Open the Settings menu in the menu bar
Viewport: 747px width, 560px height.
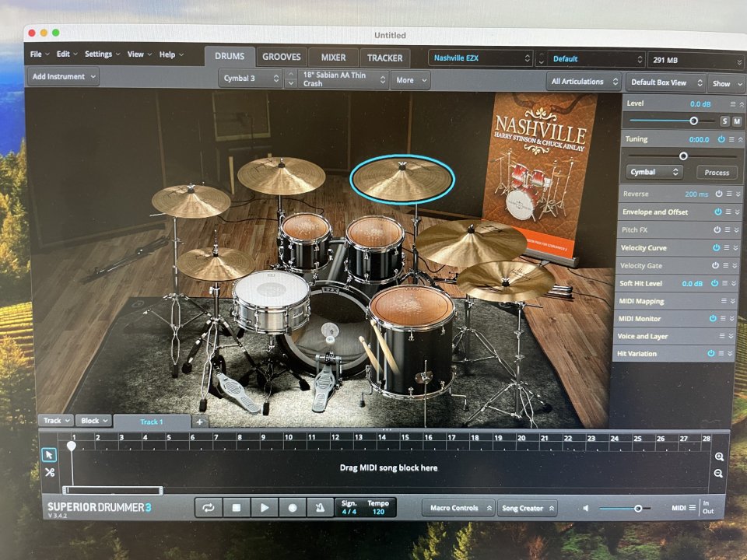click(100, 54)
